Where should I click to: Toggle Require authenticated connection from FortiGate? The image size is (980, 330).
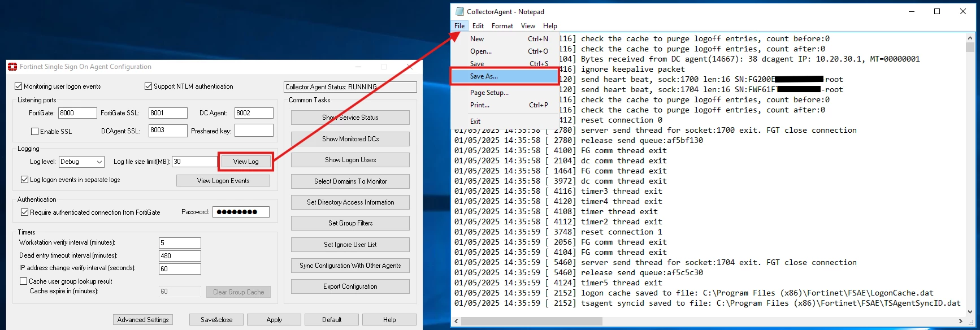coord(25,212)
